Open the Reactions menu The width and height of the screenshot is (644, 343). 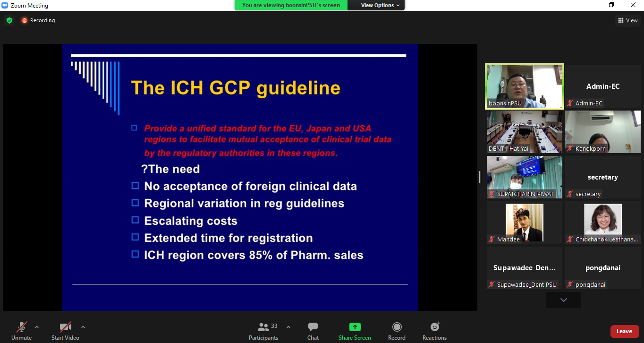point(435,331)
